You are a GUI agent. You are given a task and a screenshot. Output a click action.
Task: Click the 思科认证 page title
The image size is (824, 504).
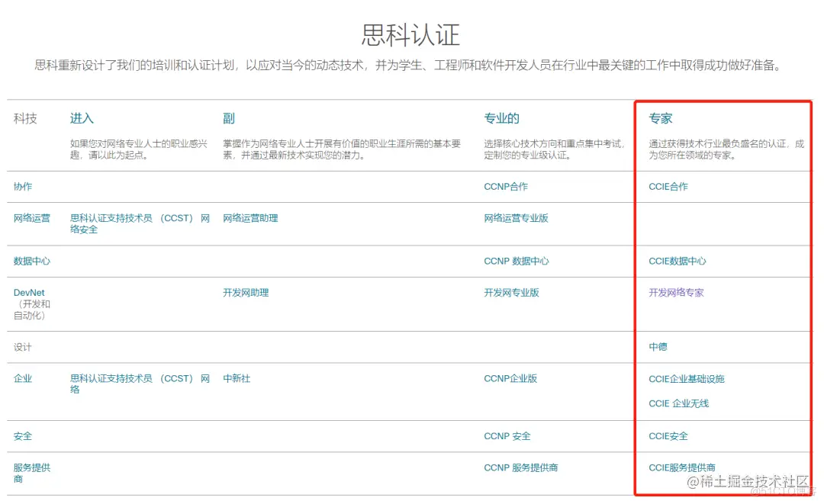[410, 35]
